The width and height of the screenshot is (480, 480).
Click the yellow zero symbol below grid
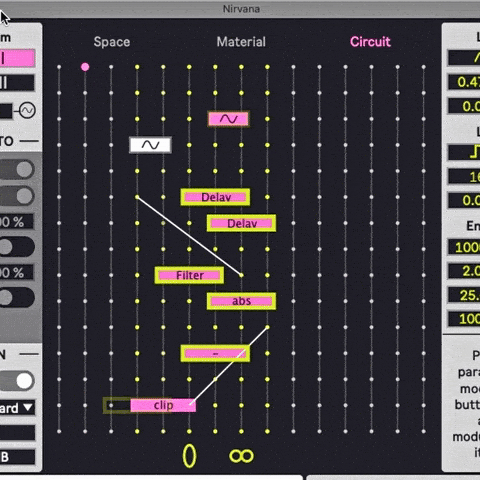click(x=189, y=456)
